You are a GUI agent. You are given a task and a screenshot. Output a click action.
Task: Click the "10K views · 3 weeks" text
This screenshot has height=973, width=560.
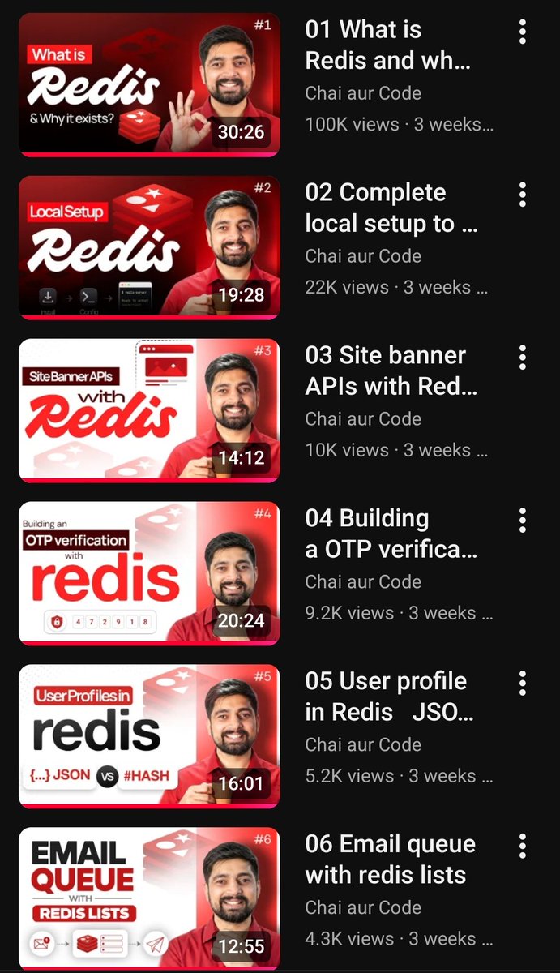(396, 451)
